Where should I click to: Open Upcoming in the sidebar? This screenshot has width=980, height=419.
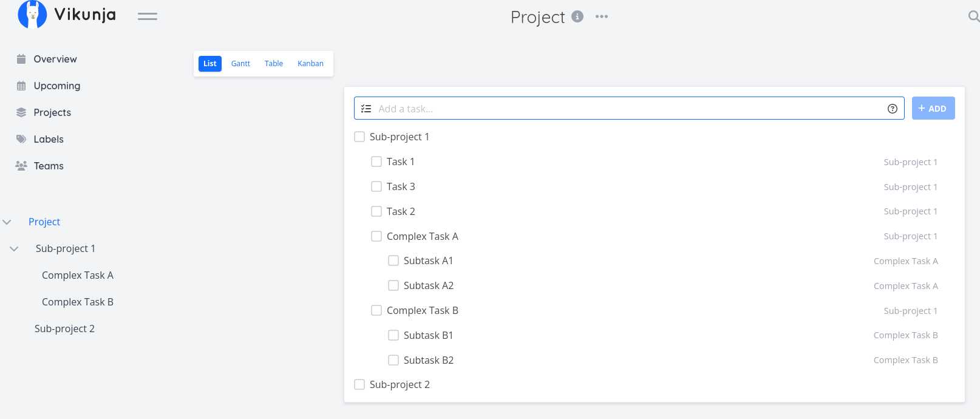[x=56, y=86]
